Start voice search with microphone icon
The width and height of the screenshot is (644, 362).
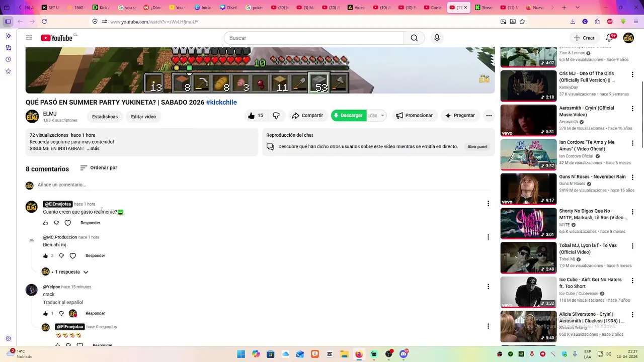[x=437, y=38]
